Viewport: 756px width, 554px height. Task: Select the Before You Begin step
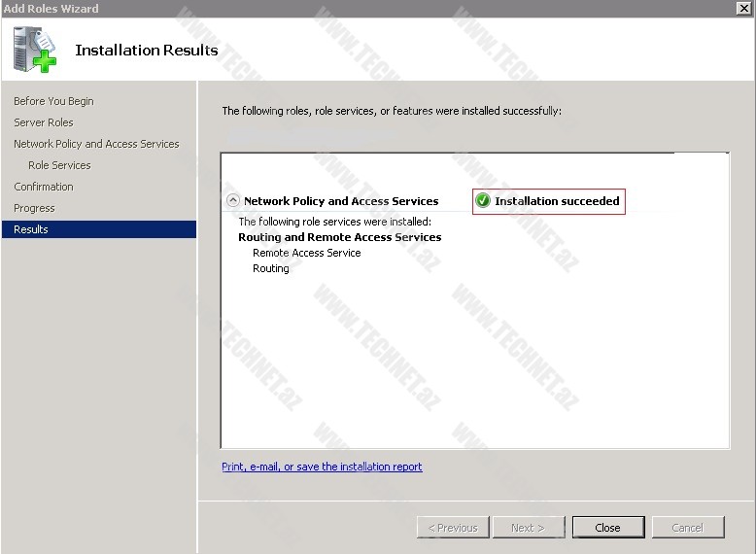pos(53,101)
